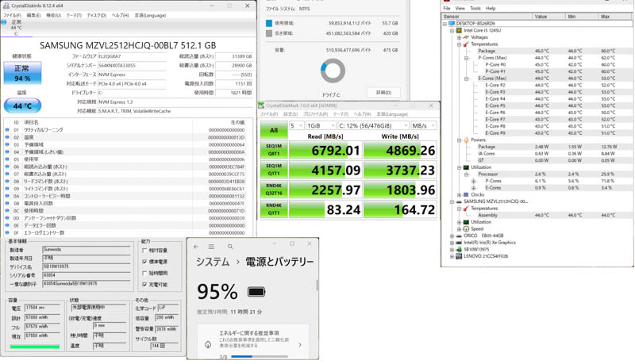Click the Intel Core i5 processor icon

459,30
